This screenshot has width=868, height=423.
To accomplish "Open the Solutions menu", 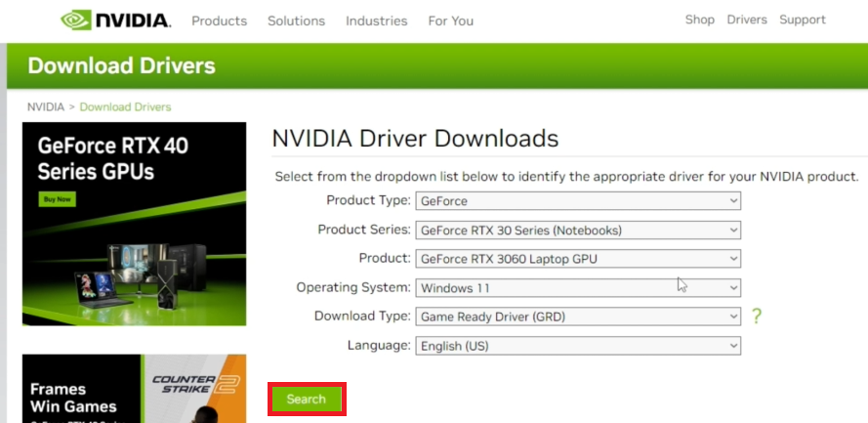I will (296, 21).
